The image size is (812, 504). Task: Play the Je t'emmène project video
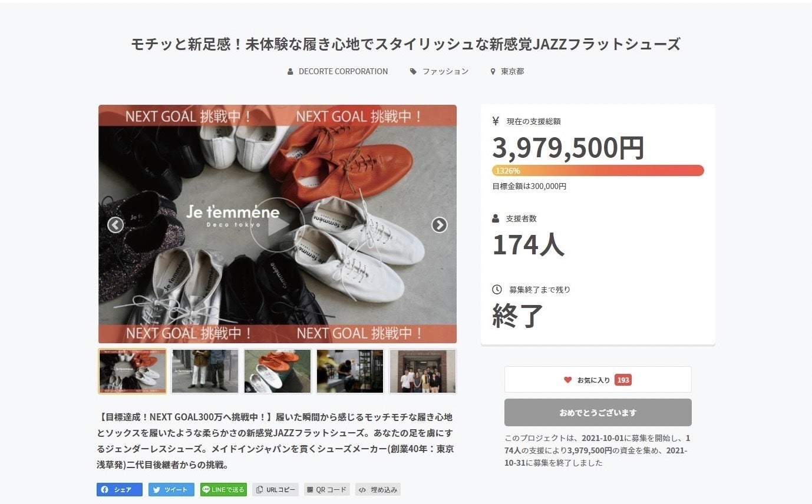pos(277,225)
